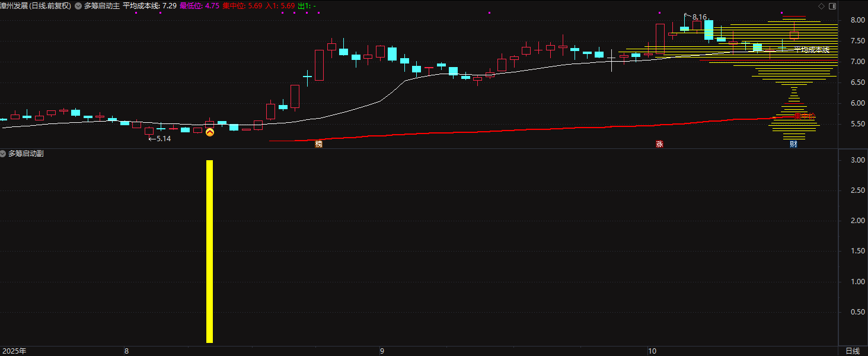Screen dimensions: 868x356
Task: Click the 最低位: 4.75 readout
Action: click(199, 6)
